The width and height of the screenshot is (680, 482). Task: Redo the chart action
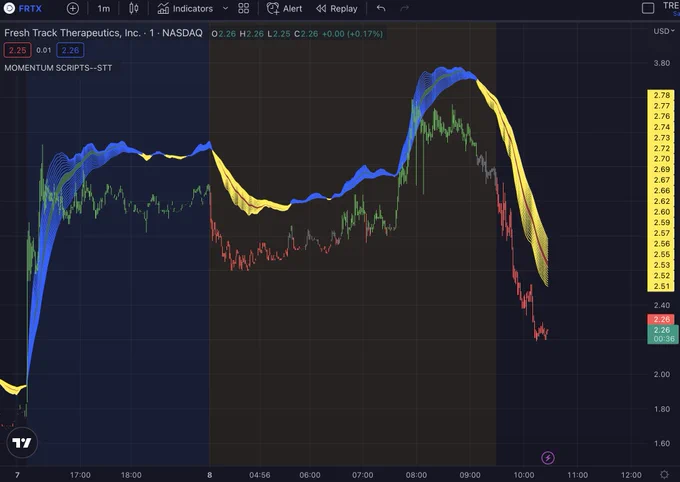404,8
